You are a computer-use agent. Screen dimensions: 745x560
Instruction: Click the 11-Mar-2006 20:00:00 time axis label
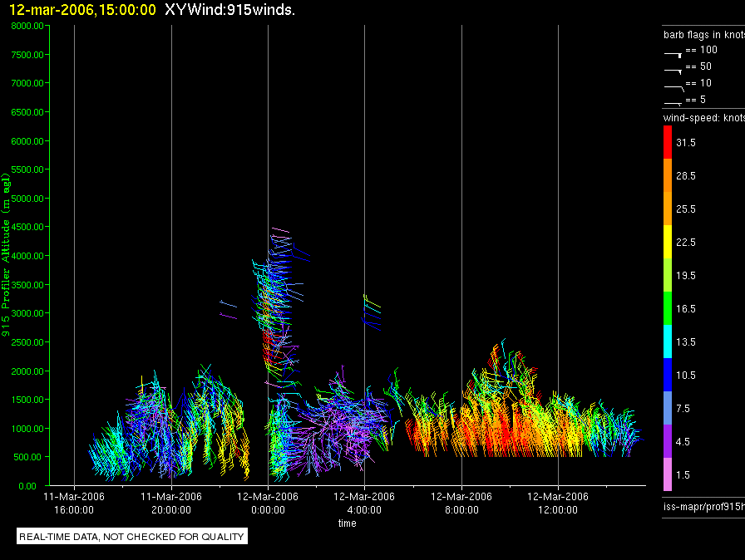[171, 503]
